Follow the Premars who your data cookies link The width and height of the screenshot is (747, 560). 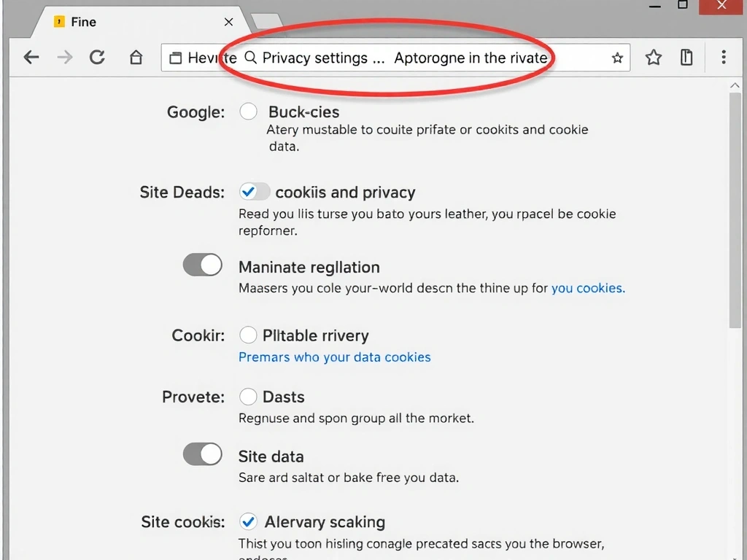(x=334, y=357)
